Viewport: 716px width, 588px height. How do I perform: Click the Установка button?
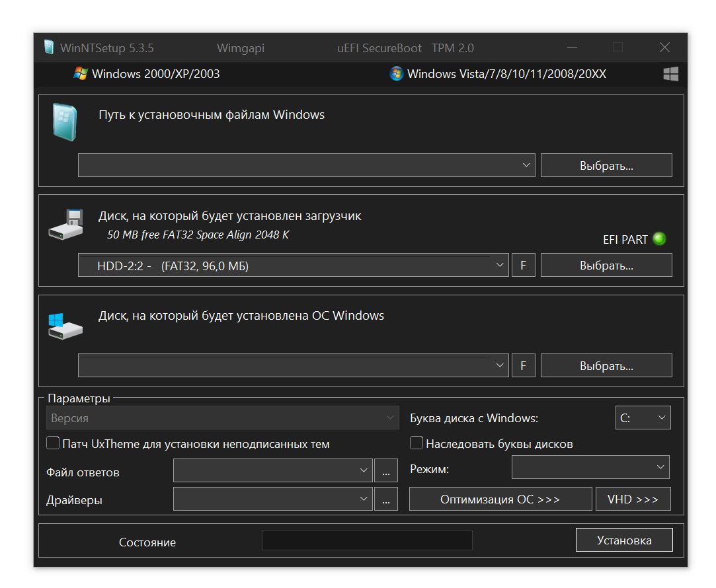624,540
